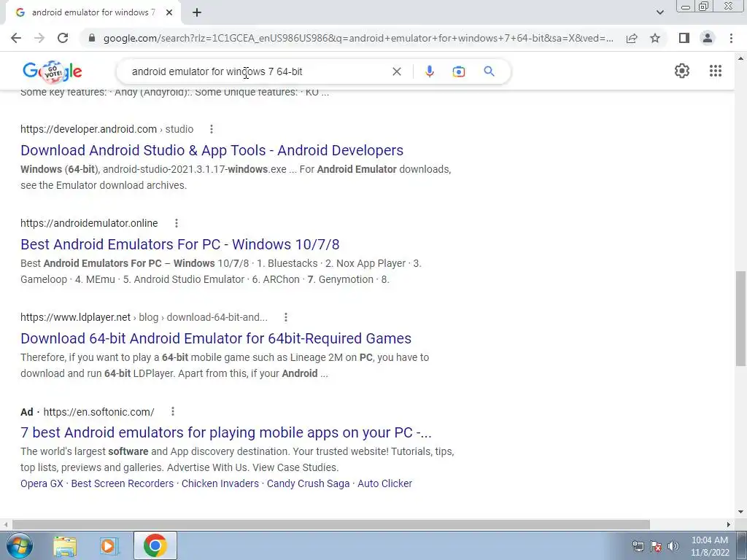This screenshot has height=560, width=747.
Task: Submit search with magnifier icon
Action: click(489, 71)
